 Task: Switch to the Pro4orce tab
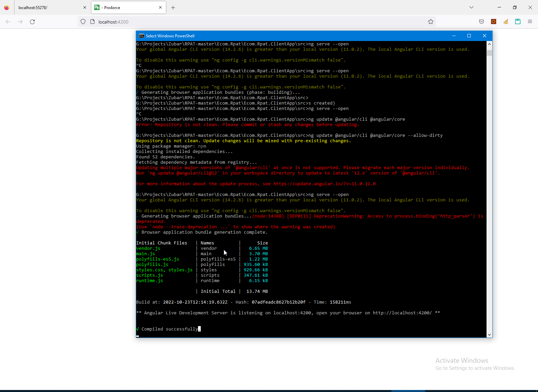pyautogui.click(x=128, y=7)
